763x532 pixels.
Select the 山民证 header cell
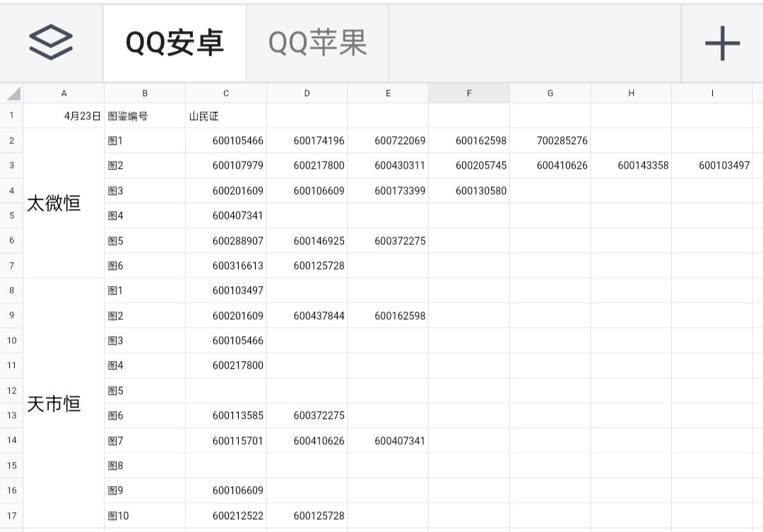pyautogui.click(x=226, y=117)
